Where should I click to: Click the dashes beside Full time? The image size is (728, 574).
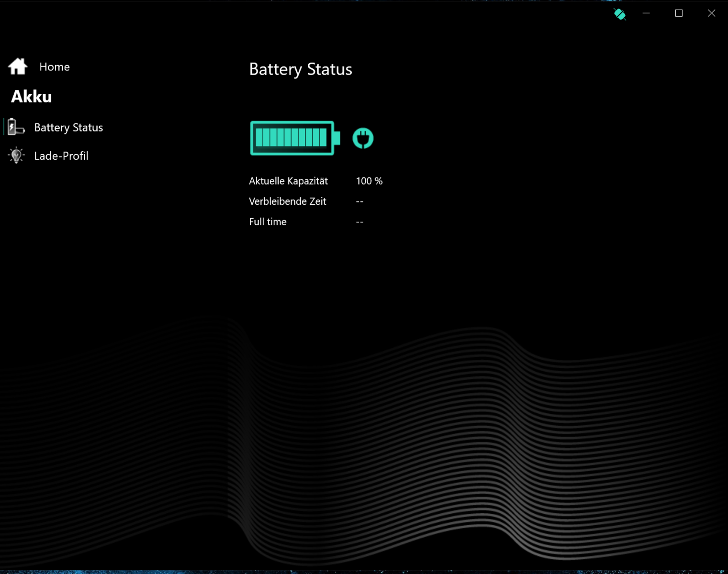pyautogui.click(x=359, y=222)
